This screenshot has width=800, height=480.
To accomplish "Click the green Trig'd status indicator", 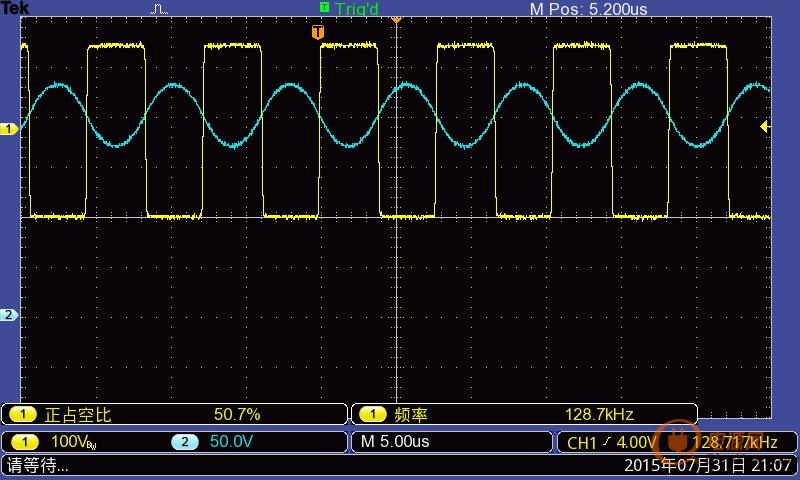I will point(349,9).
